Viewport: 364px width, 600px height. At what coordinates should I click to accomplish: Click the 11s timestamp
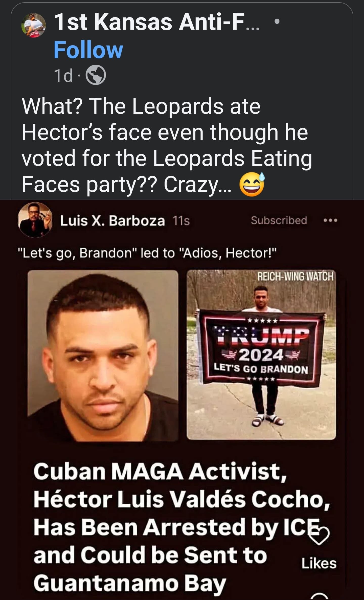[x=181, y=221]
